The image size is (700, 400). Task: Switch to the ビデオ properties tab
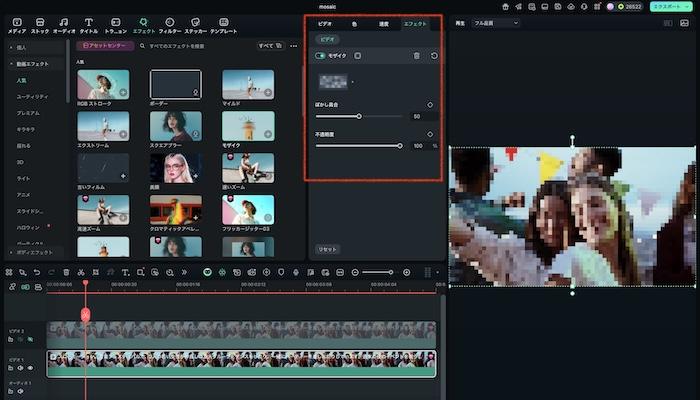[x=325, y=24]
